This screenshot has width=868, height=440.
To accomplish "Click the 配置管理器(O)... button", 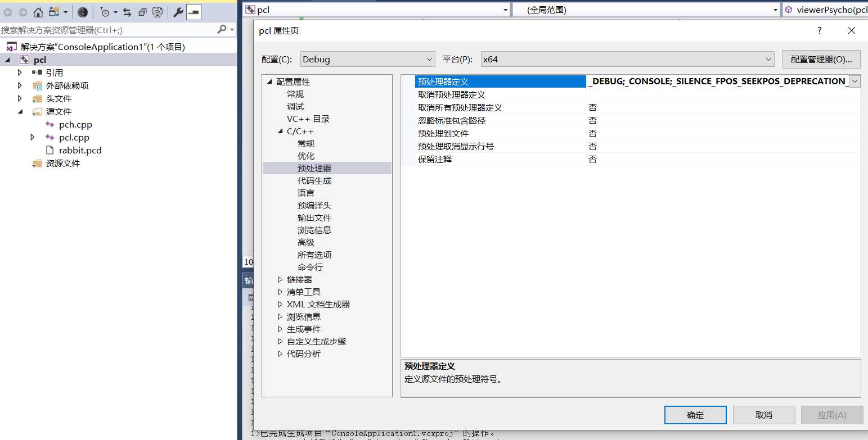I will tap(821, 59).
